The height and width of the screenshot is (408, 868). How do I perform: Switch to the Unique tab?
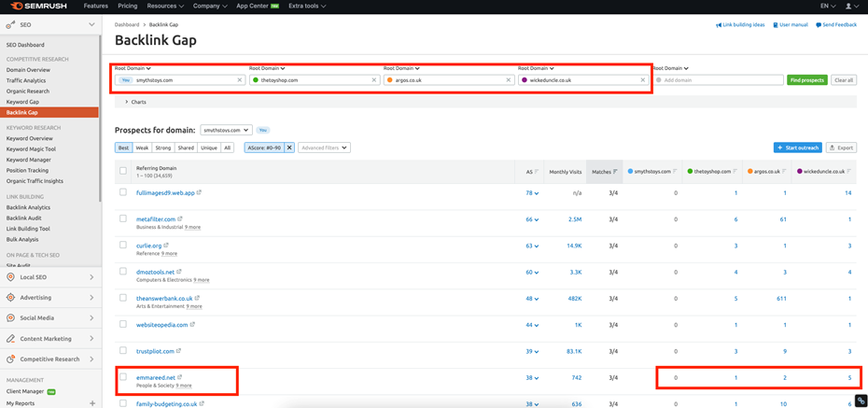tap(209, 148)
